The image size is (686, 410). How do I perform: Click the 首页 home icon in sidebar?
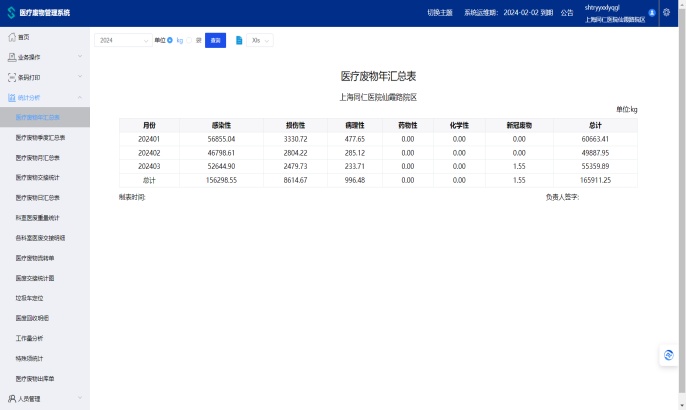12,36
